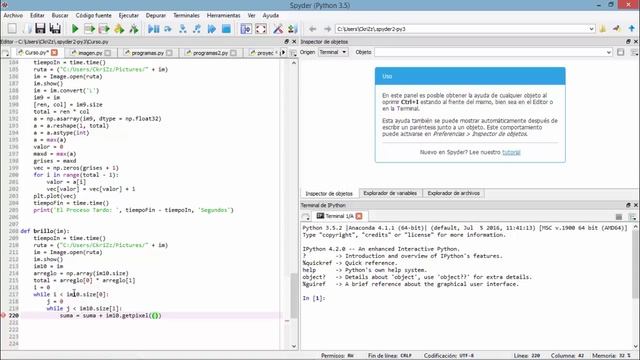Click the open file toolbar icon
640x360 pixels.
click(27, 29)
